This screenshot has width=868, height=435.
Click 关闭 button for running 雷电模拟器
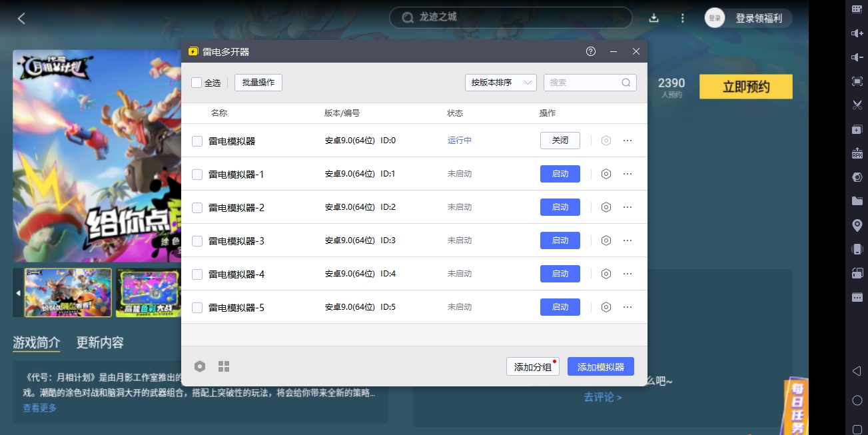point(560,141)
